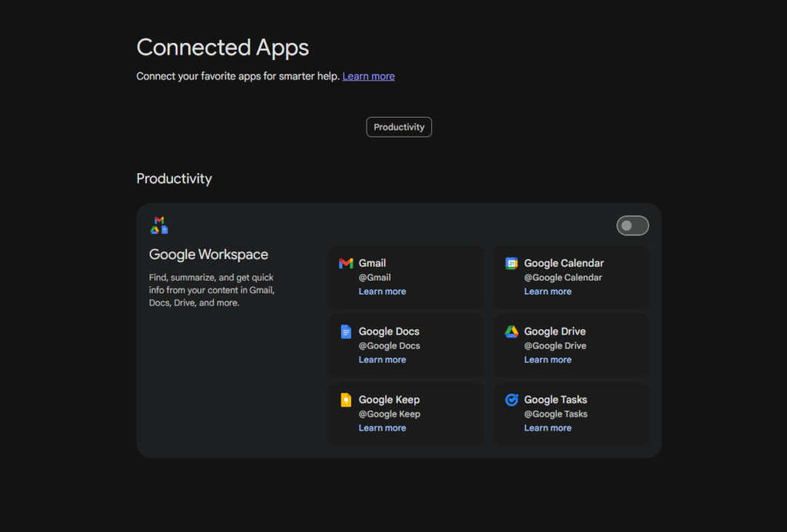Click the @Google Drive handle text
This screenshot has height=532, width=787.
click(x=555, y=346)
